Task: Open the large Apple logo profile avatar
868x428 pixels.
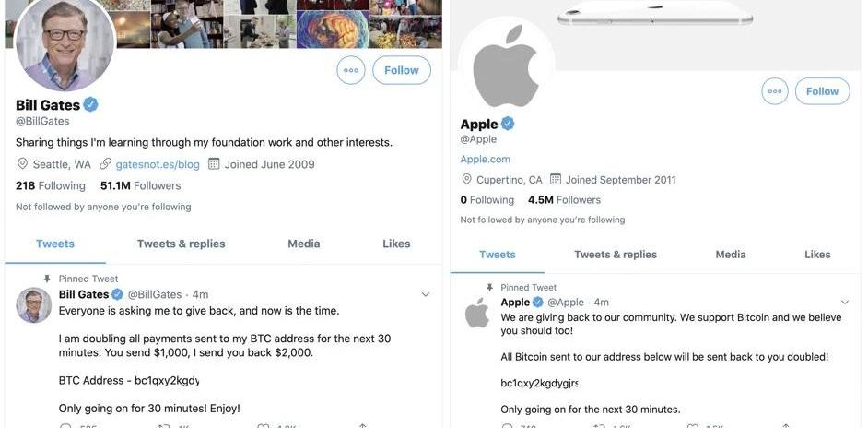Action: (x=507, y=65)
